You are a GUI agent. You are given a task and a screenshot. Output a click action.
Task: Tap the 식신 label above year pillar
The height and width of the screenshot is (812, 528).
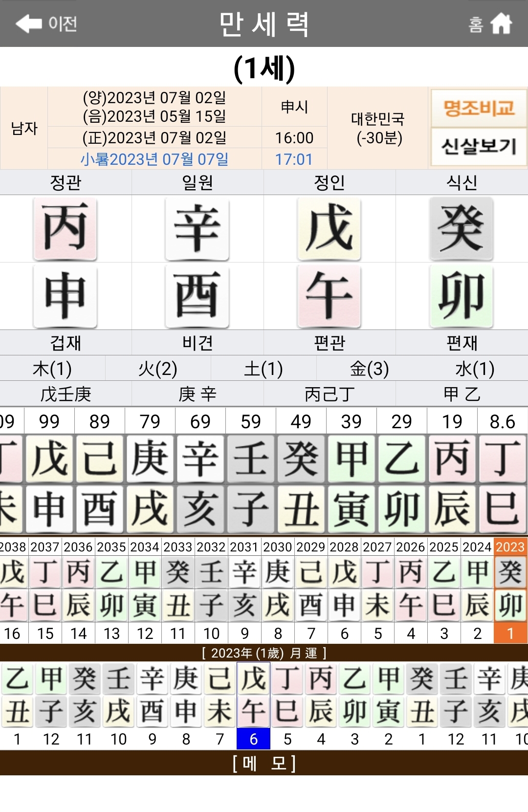(462, 182)
